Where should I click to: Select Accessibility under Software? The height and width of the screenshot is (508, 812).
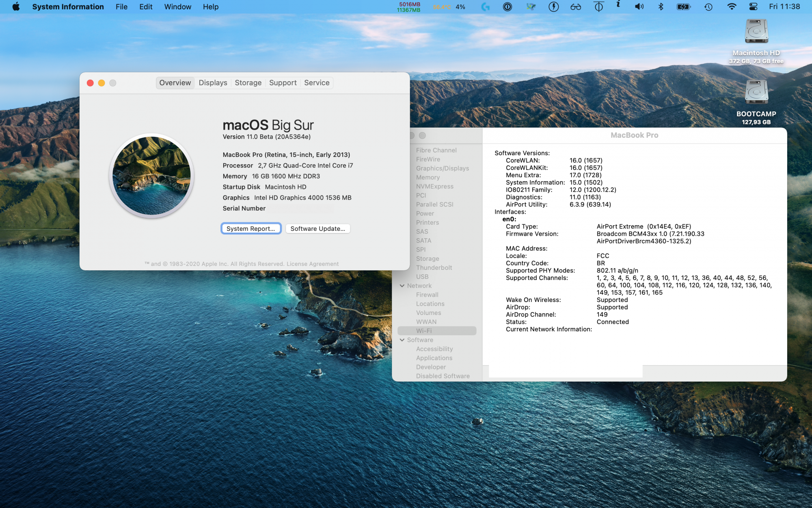[x=434, y=349]
